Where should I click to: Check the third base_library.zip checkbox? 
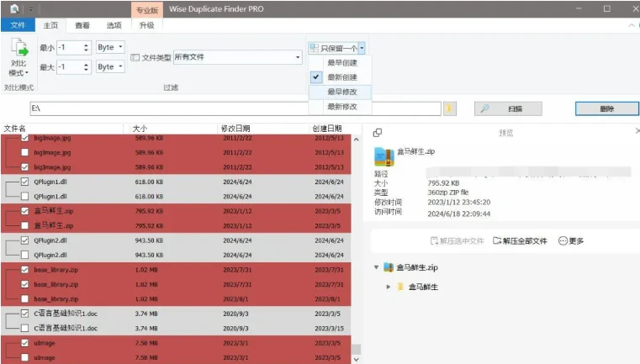pos(24,299)
